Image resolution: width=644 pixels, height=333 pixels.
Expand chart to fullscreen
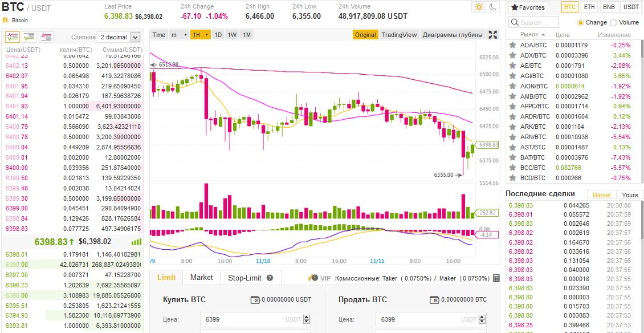[493, 35]
